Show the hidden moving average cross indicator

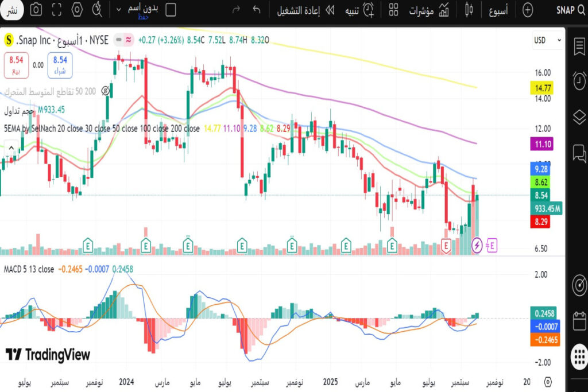click(x=106, y=91)
